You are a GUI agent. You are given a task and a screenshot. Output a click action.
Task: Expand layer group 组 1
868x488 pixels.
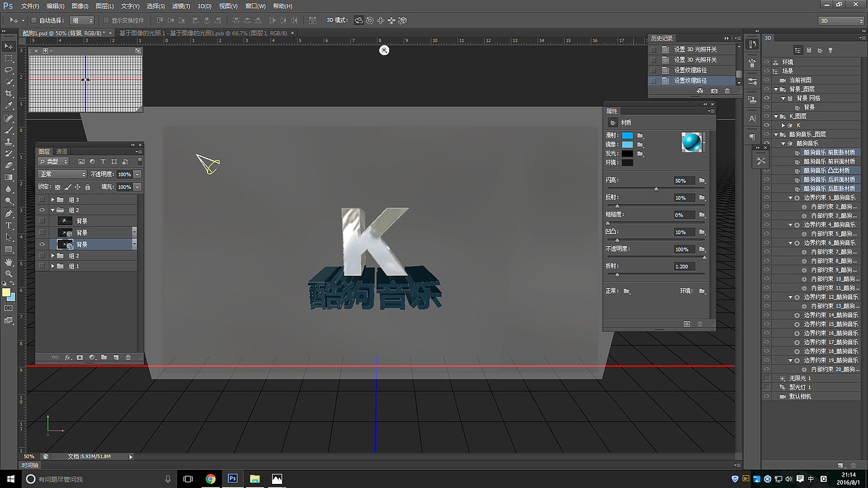pos(53,266)
